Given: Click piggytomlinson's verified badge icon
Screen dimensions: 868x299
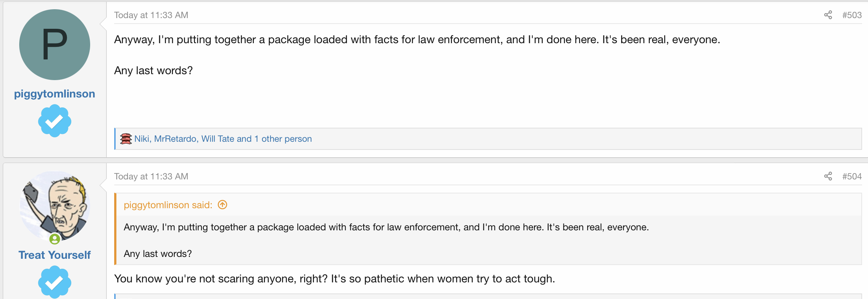Looking at the screenshot, I should [55, 121].
